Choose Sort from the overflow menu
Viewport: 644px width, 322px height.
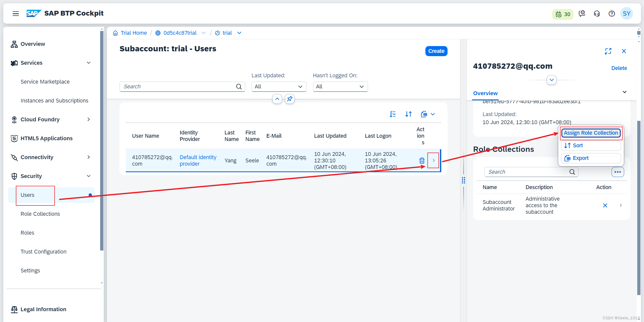coord(591,146)
